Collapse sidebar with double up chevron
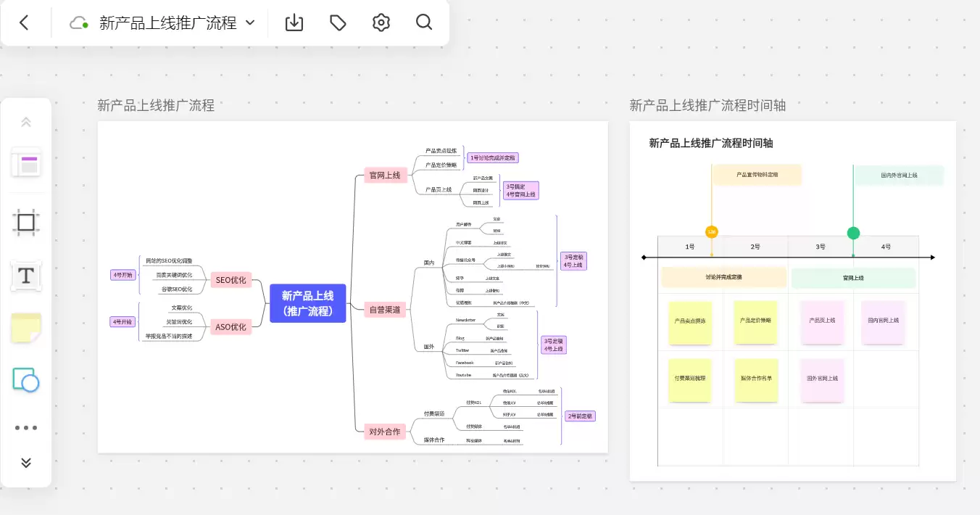980x515 pixels. [26, 122]
